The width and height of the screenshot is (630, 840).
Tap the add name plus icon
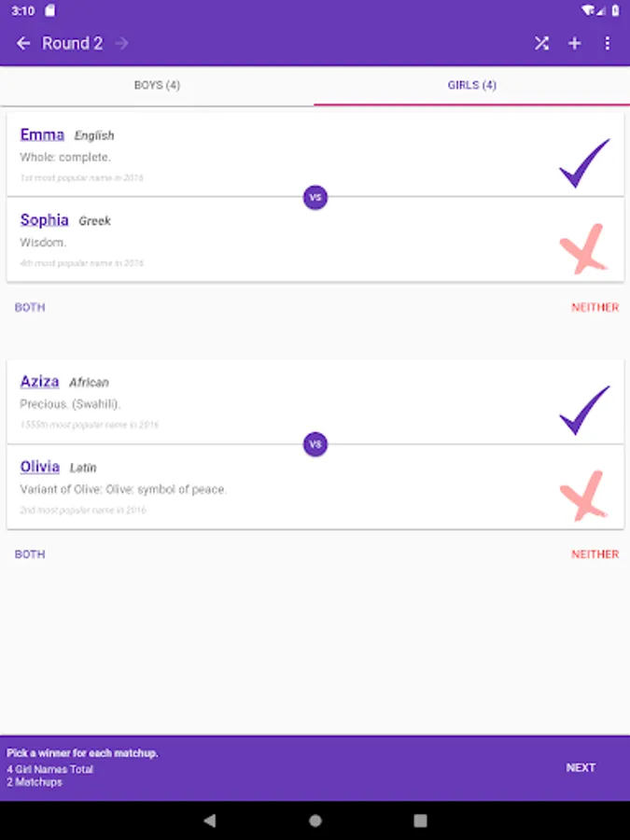tap(574, 44)
